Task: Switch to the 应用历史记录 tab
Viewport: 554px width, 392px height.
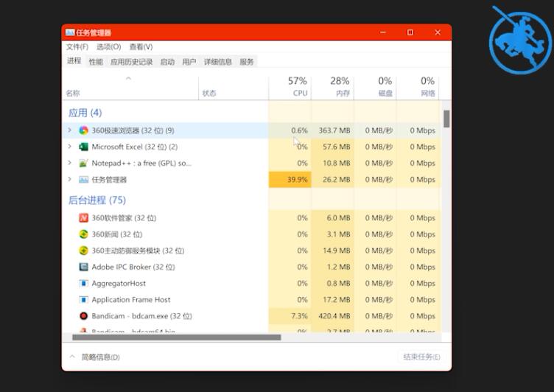Action: [x=131, y=62]
